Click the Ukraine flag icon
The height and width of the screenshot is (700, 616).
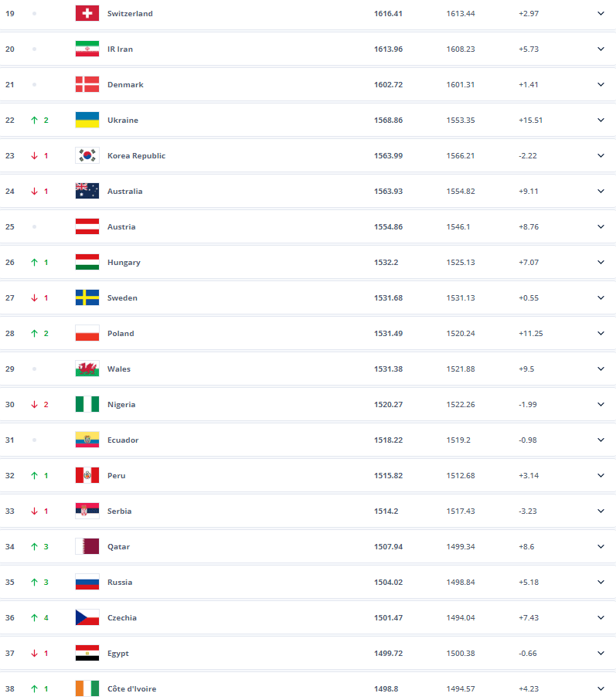tap(87, 120)
